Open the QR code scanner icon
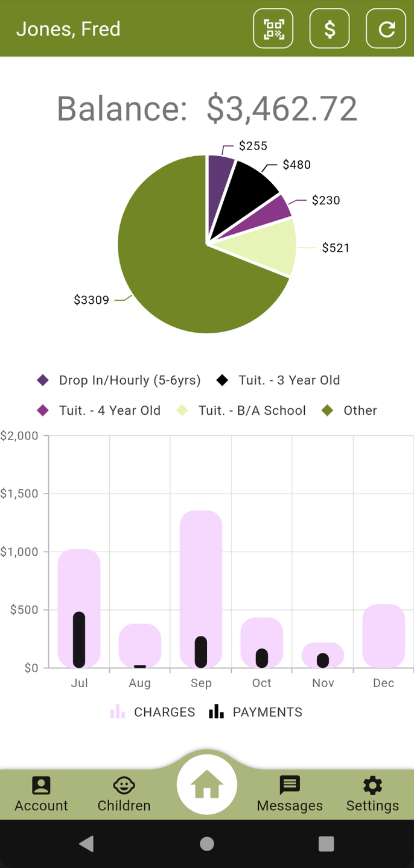The width and height of the screenshot is (414, 868). tap(273, 28)
